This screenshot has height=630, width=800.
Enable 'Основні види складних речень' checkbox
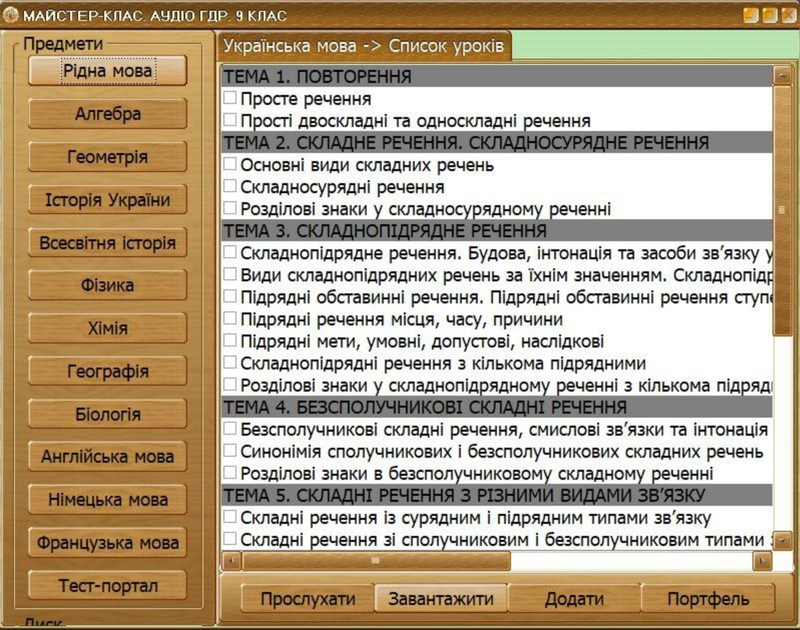[230, 165]
